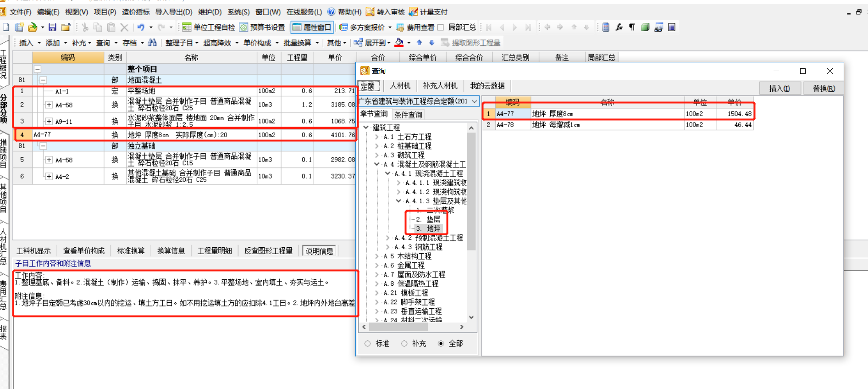Screen dimensions: 868x389
Task: Click the tree vertical scrollbar down arrow
Action: tap(471, 317)
